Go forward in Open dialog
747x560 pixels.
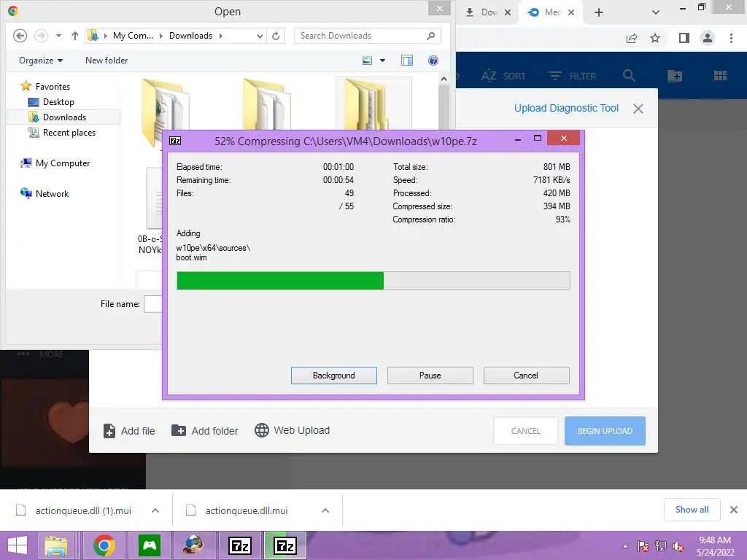(41, 36)
